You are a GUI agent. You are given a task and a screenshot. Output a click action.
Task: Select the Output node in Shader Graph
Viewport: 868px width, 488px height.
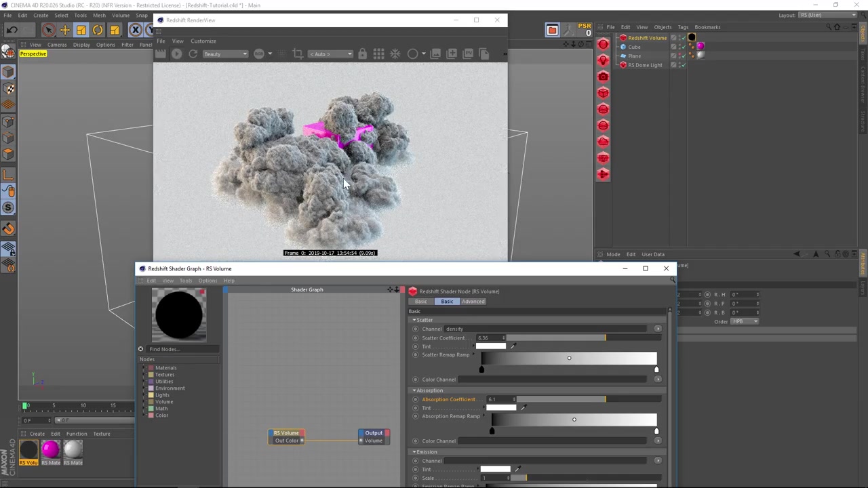(x=373, y=436)
